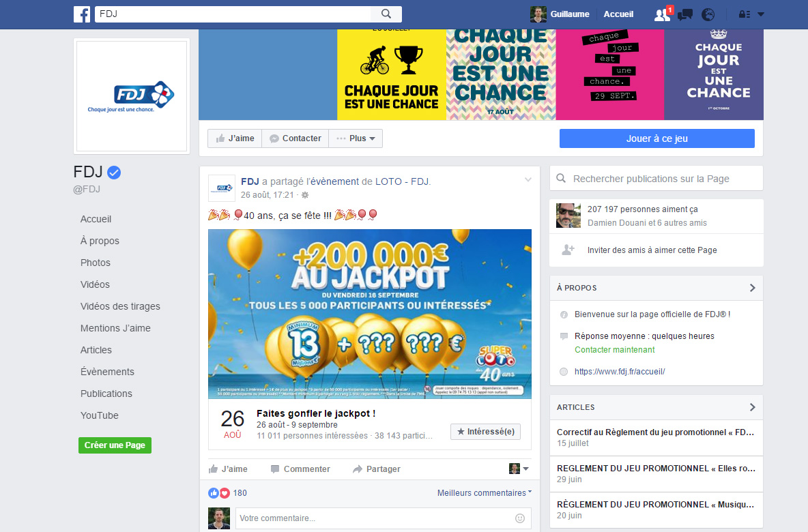Click FDJ avatar on the post
The height and width of the screenshot is (532, 808).
tap(222, 188)
